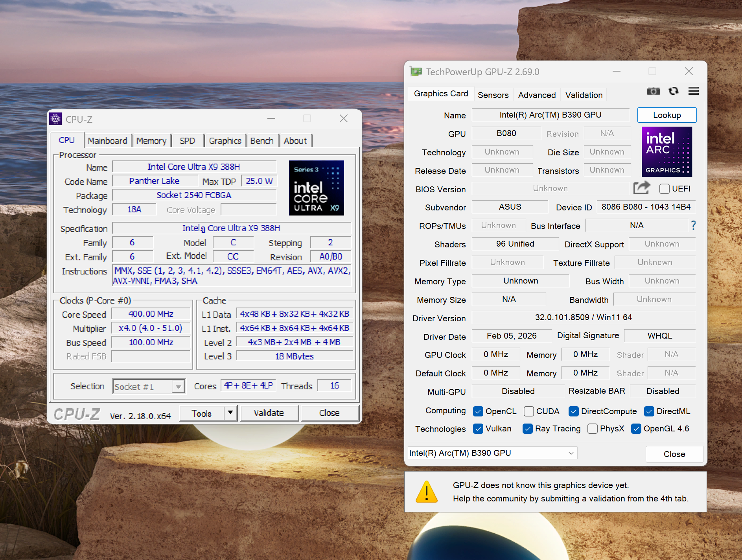Expand the Tools button dropdown arrow
The height and width of the screenshot is (560, 742).
(230, 413)
